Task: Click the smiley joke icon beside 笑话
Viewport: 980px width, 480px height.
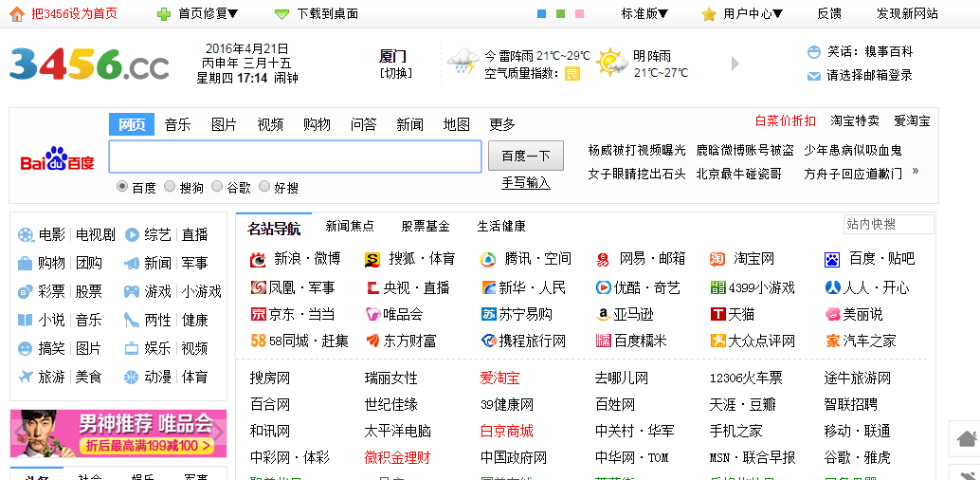Action: tap(814, 52)
